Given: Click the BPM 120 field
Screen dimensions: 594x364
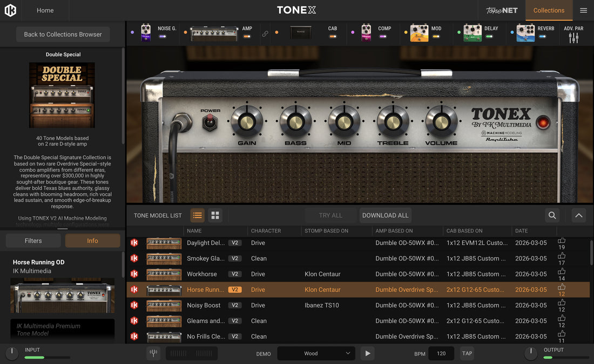Looking at the screenshot, I should [x=441, y=353].
